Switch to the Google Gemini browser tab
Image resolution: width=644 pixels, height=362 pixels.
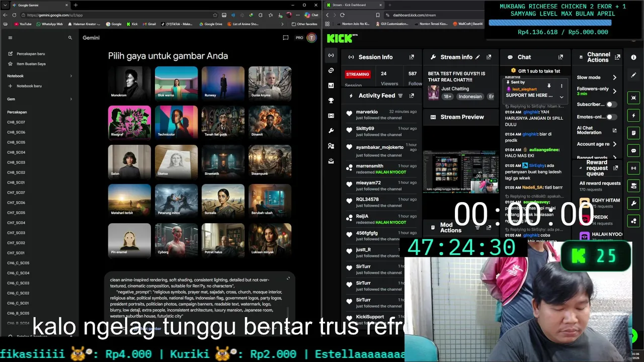[40, 5]
